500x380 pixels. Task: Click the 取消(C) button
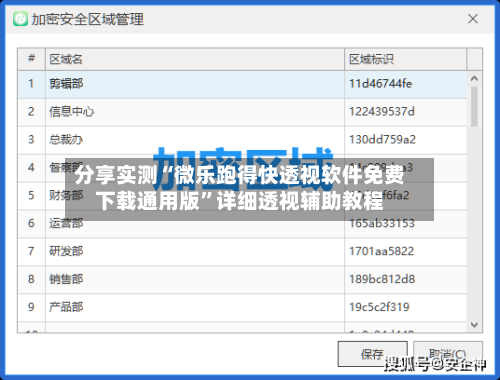(x=448, y=354)
